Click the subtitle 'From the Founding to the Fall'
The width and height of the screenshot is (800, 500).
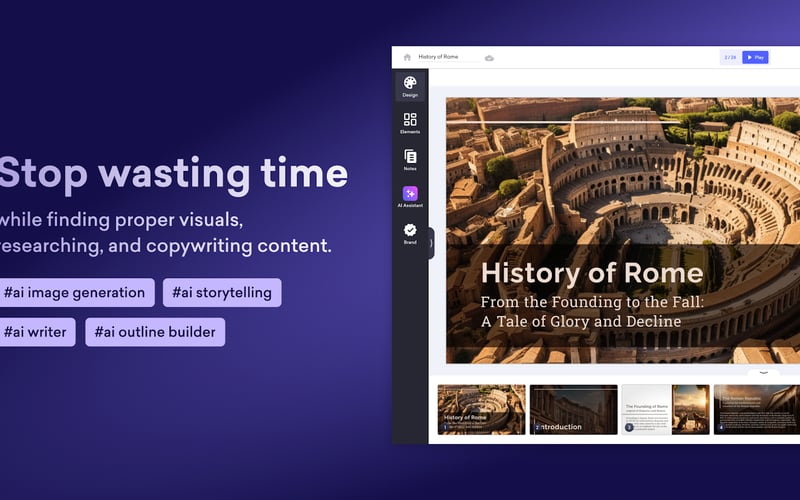[592, 302]
